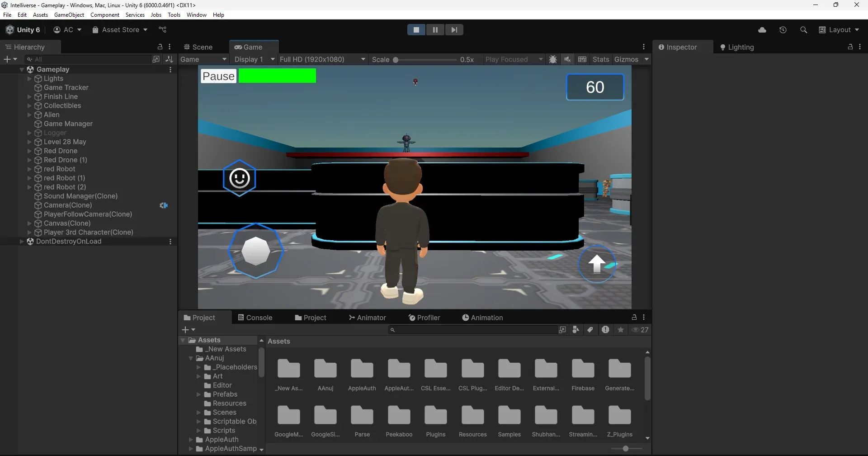The width and height of the screenshot is (868, 456).
Task: Adjust the Project asset icon size slider
Action: tap(626, 448)
